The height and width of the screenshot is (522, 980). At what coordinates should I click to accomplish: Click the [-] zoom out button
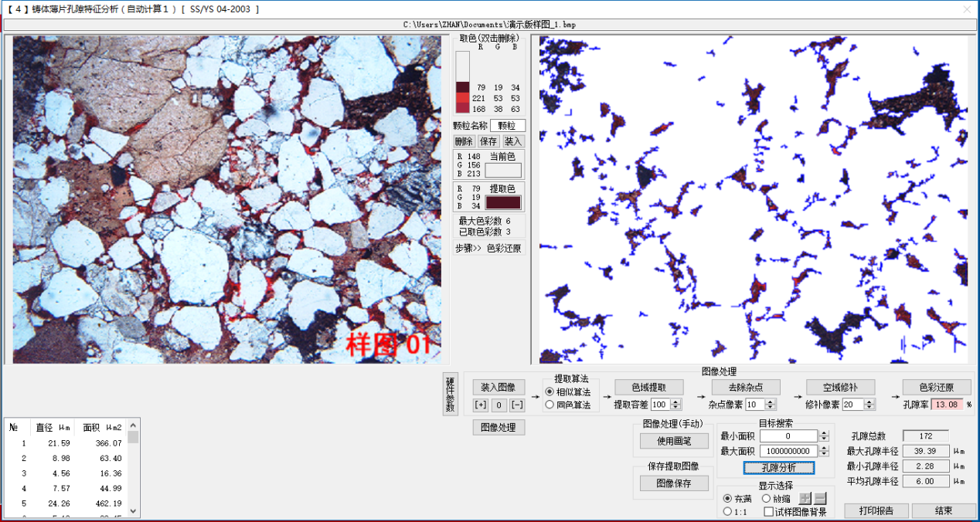click(x=517, y=405)
